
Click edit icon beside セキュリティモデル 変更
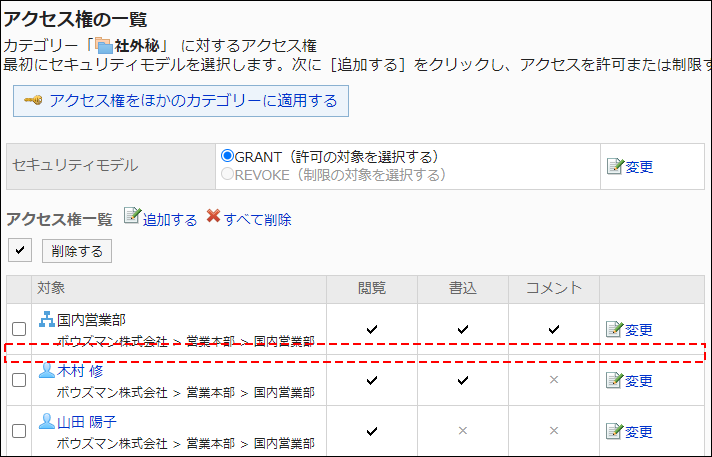615,166
